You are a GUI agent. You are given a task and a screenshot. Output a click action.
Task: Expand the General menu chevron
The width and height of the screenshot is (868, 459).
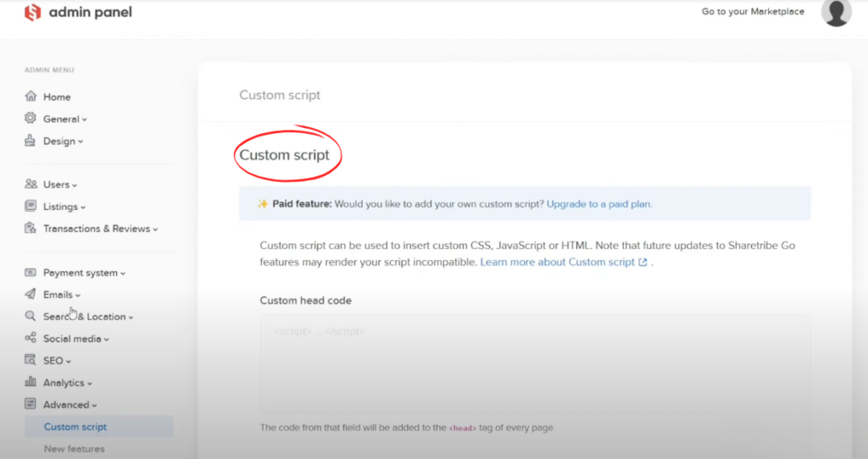(85, 120)
